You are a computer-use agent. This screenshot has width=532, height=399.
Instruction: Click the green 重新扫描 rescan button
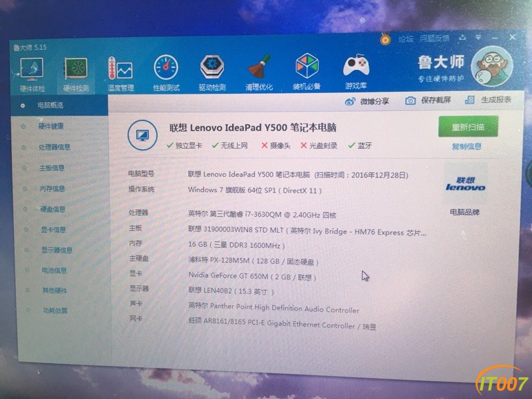pyautogui.click(x=468, y=126)
